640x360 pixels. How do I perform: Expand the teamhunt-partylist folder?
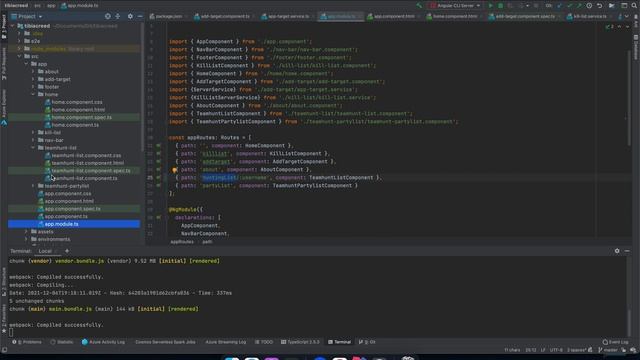pos(33,186)
